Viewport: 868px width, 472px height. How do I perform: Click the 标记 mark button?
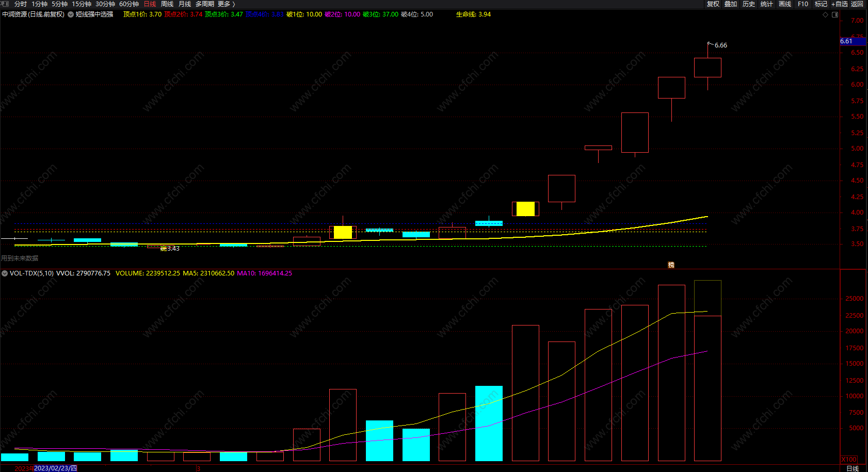pos(821,4)
